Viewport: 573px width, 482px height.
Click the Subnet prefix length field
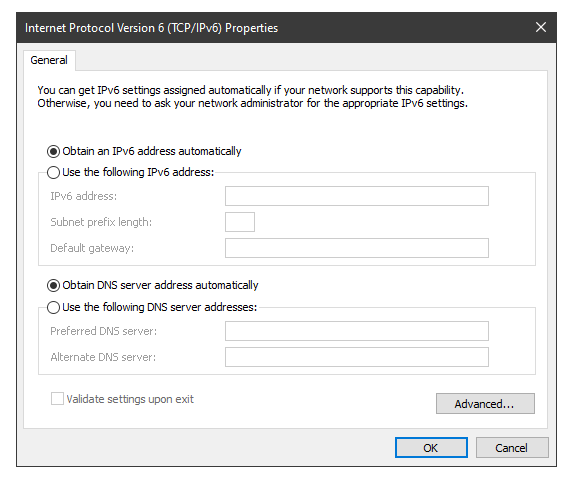(240, 222)
